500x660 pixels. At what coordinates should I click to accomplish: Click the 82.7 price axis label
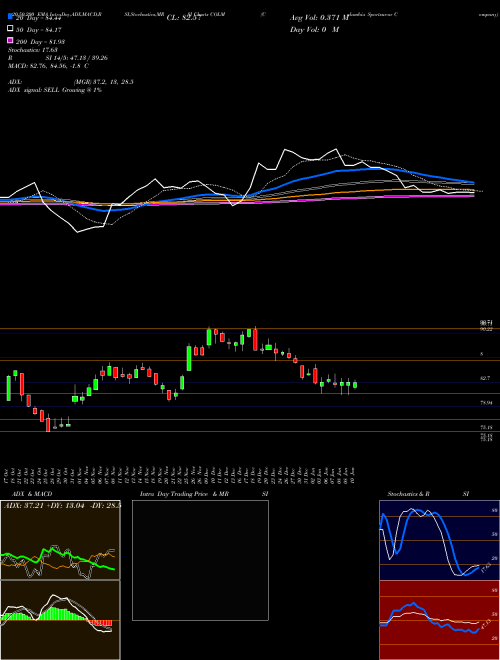coord(485,378)
